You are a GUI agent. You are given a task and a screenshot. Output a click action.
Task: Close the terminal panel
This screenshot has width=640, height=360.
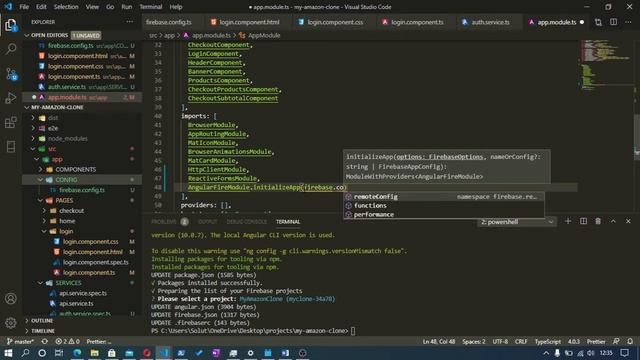(628, 221)
